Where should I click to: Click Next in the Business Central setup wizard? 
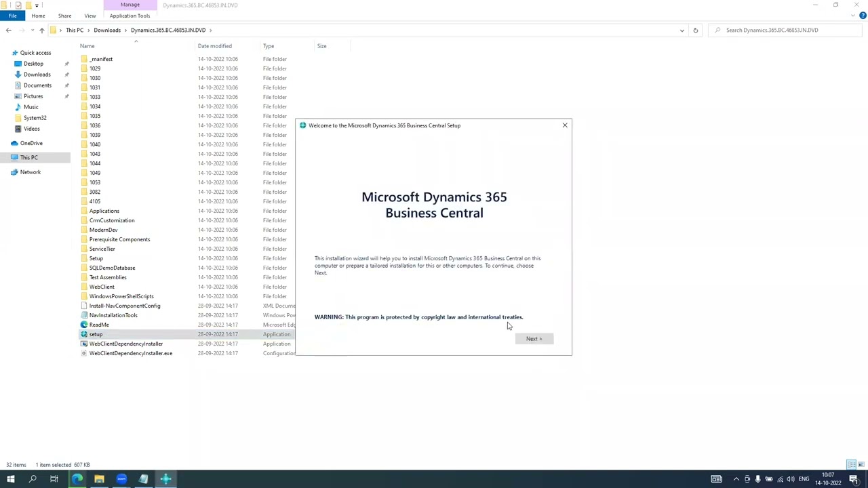pos(534,339)
